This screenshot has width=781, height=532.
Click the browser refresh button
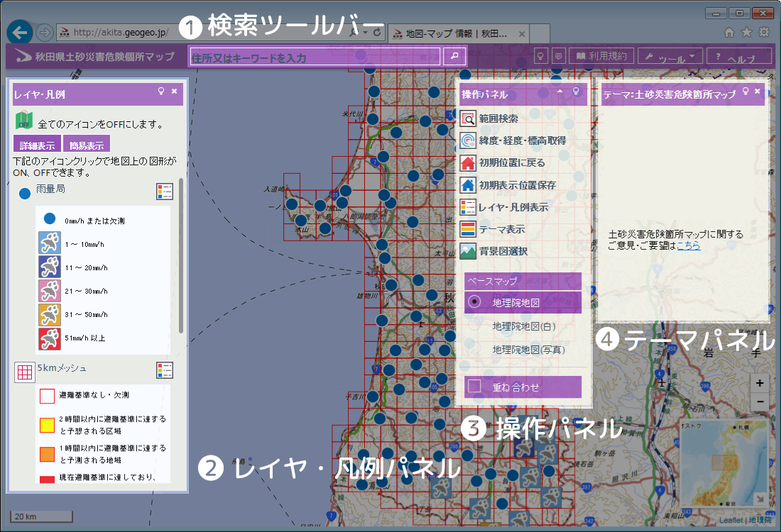point(377,33)
